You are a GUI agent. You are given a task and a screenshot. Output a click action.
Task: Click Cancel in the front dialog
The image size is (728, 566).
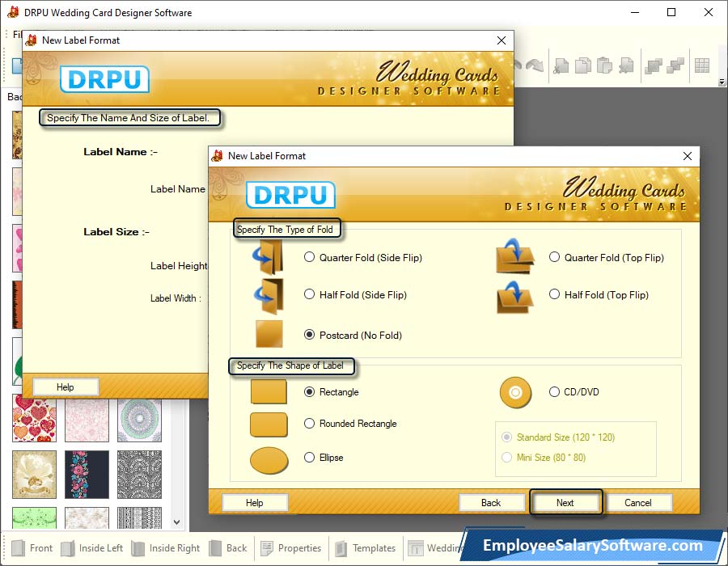tap(638, 502)
